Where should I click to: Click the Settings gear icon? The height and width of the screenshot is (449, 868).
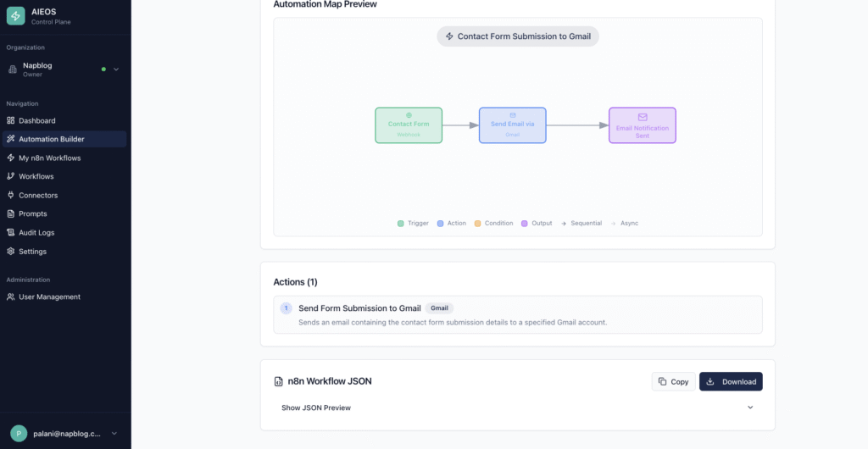click(11, 252)
